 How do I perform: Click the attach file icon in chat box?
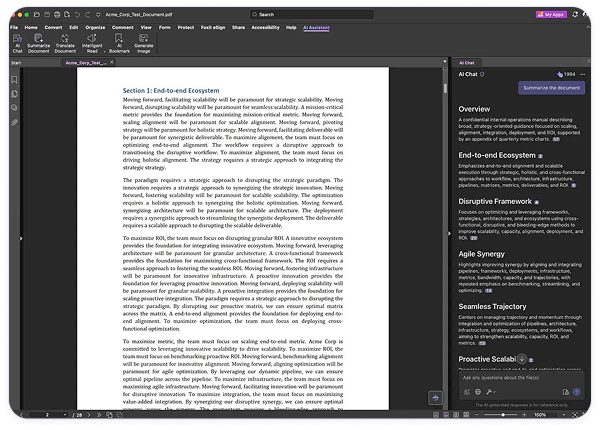click(x=566, y=392)
